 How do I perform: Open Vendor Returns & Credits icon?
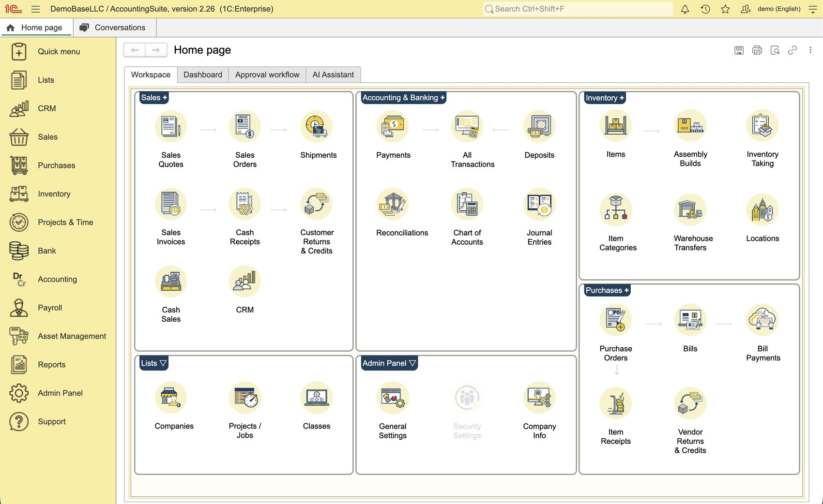690,403
